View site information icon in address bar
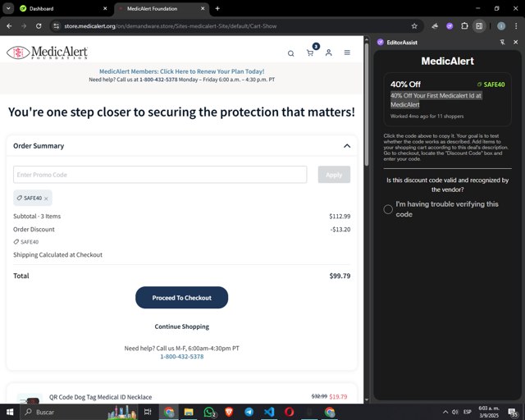 click(57, 26)
